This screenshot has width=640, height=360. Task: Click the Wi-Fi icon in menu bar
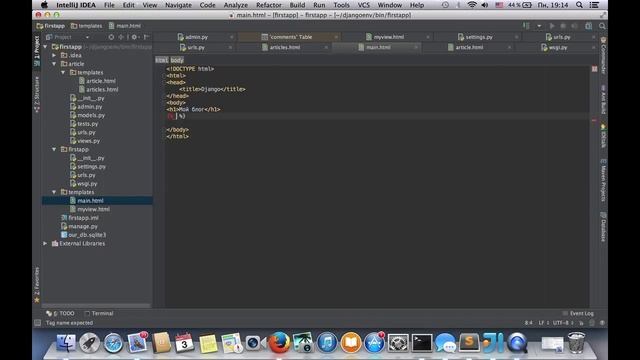click(472, 5)
